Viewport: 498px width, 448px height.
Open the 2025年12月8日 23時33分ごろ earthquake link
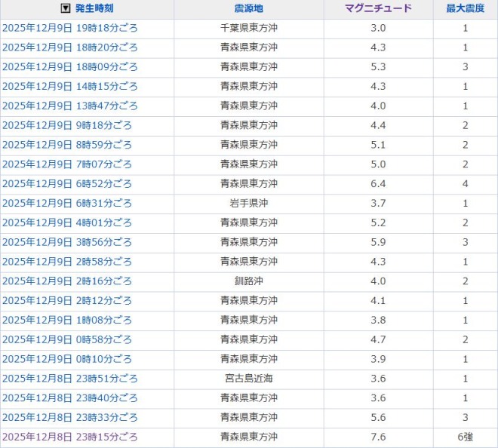coord(70,418)
